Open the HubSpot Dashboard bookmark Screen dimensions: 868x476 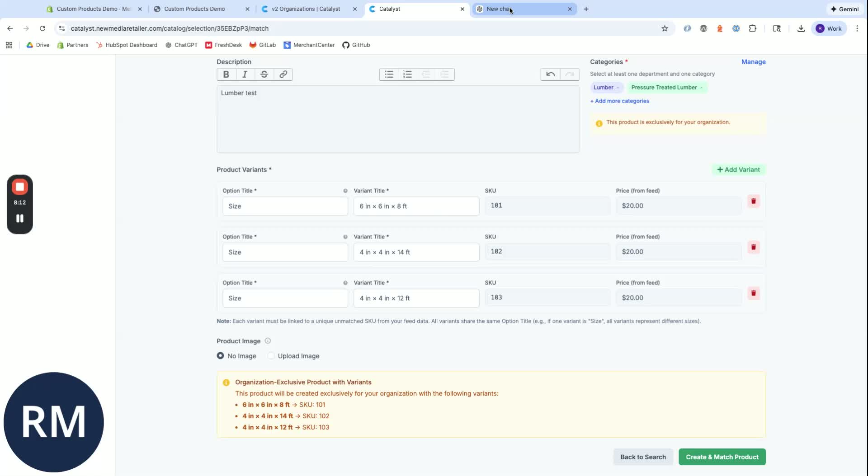pos(127,45)
